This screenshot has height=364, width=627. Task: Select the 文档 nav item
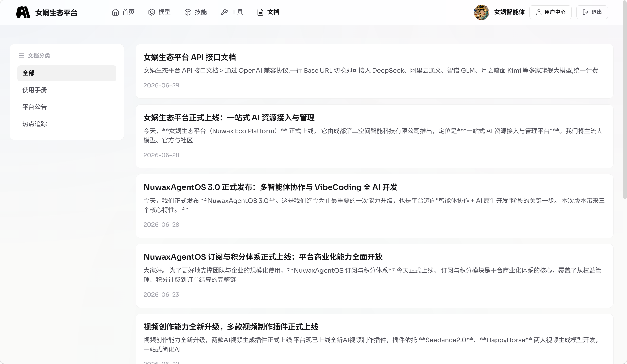[x=268, y=12]
